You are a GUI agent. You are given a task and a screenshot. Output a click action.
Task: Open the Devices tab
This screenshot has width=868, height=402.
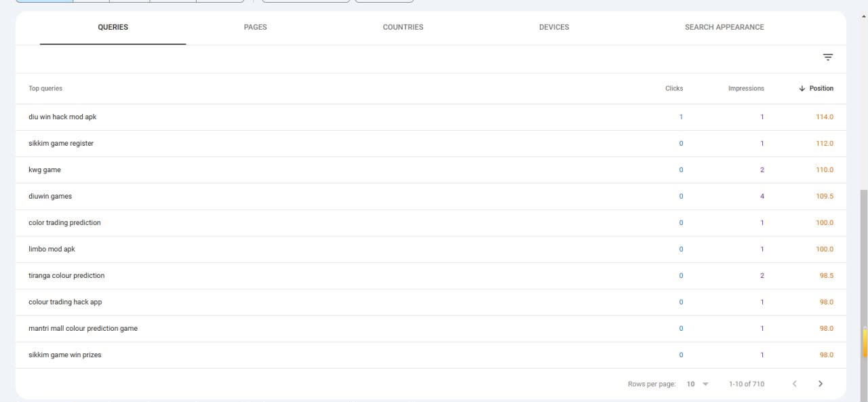click(x=554, y=27)
